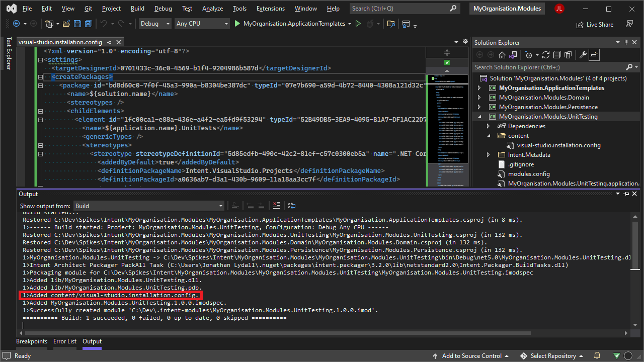Expand the Dependencies node
The image size is (644, 362).
pyautogui.click(x=488, y=126)
